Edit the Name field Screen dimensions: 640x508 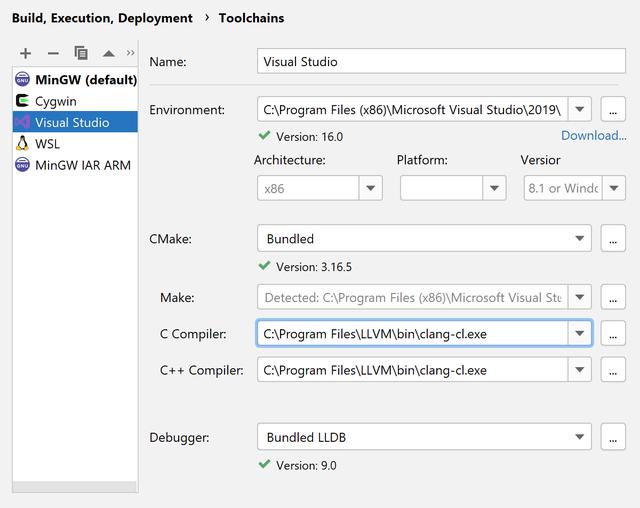pyautogui.click(x=441, y=61)
